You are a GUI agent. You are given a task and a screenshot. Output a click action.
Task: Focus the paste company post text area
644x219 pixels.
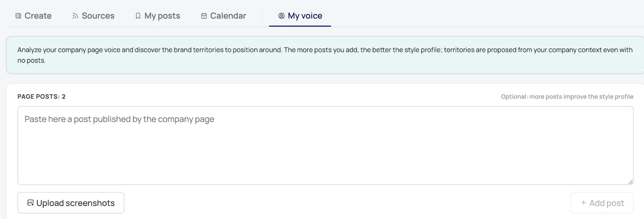tap(326, 145)
